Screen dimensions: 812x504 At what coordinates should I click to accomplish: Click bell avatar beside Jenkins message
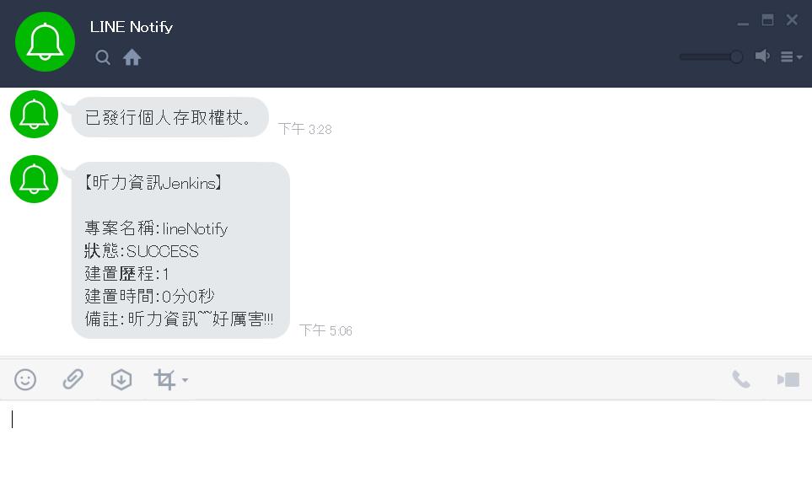pos(35,179)
